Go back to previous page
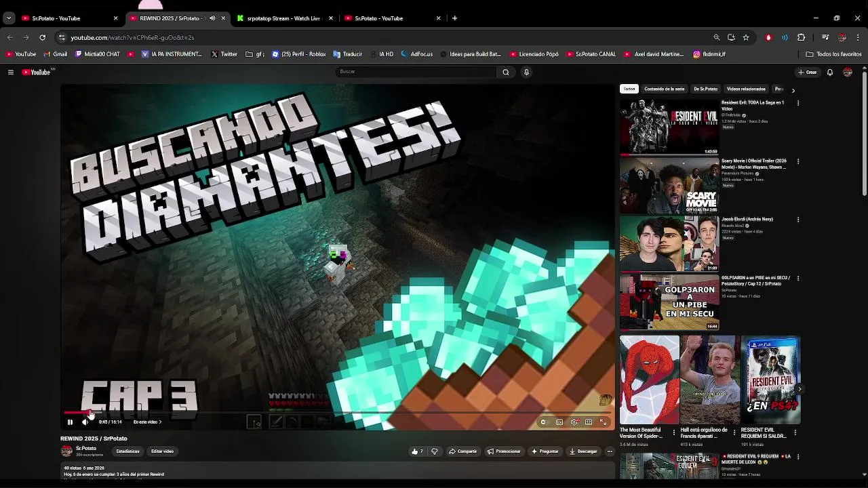868x488 pixels. tap(9, 37)
